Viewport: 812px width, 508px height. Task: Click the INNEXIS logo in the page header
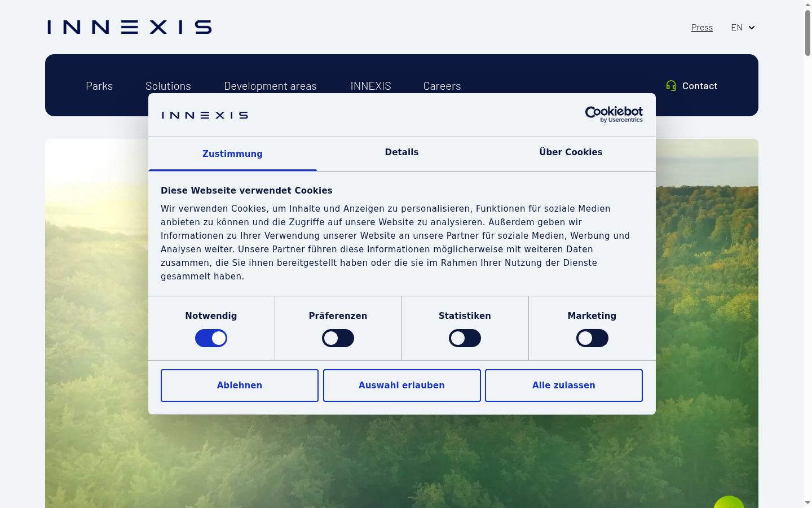tap(130, 27)
